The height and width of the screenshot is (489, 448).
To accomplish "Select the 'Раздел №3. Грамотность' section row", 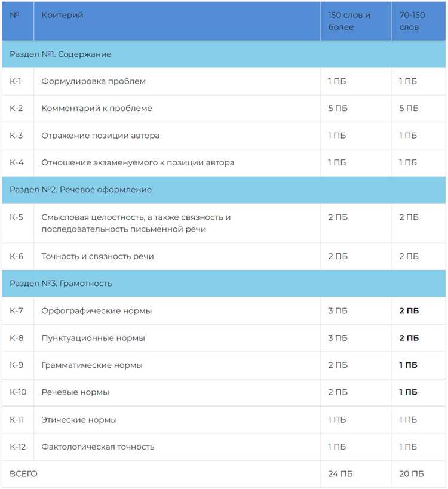I will coord(61,284).
